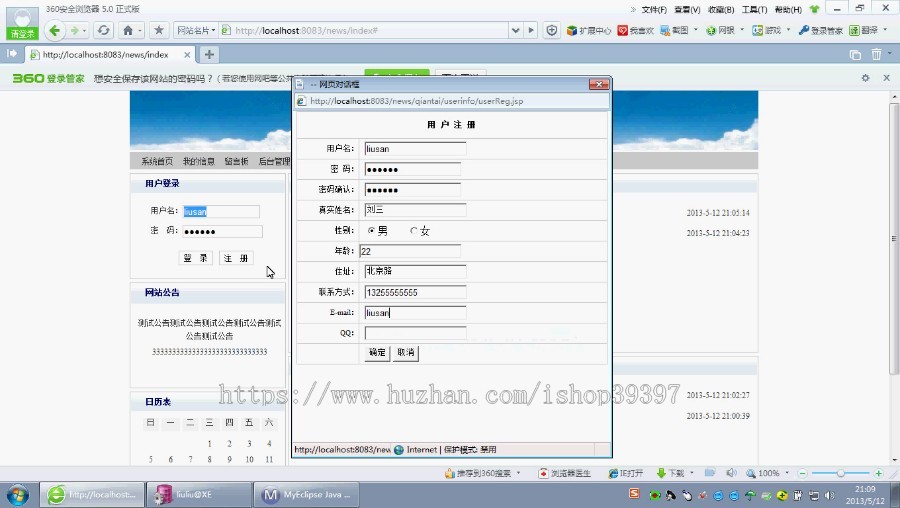Click the tab restore windows icon
Screen dimensions: 900x508
pyautogui.click(x=855, y=55)
